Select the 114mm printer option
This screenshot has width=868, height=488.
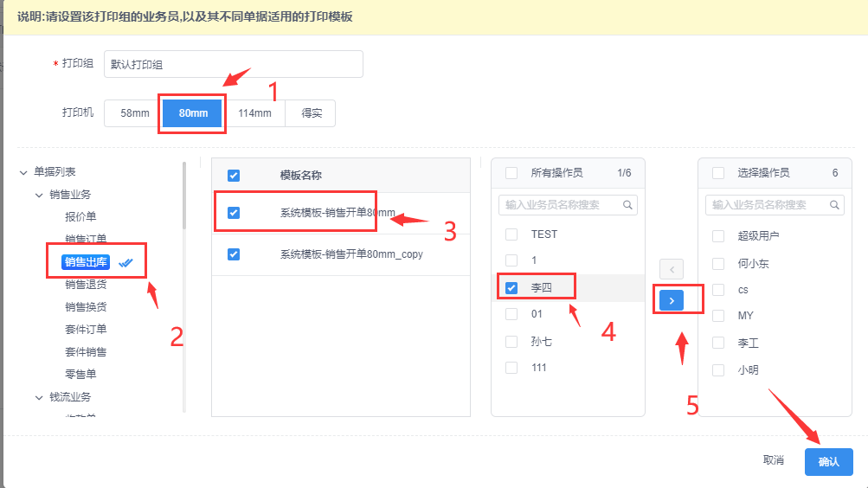pos(254,112)
